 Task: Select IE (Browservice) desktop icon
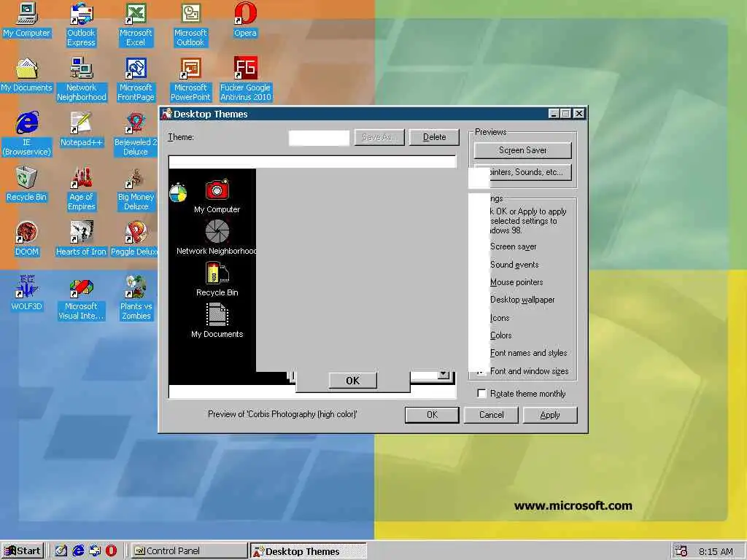pos(27,134)
